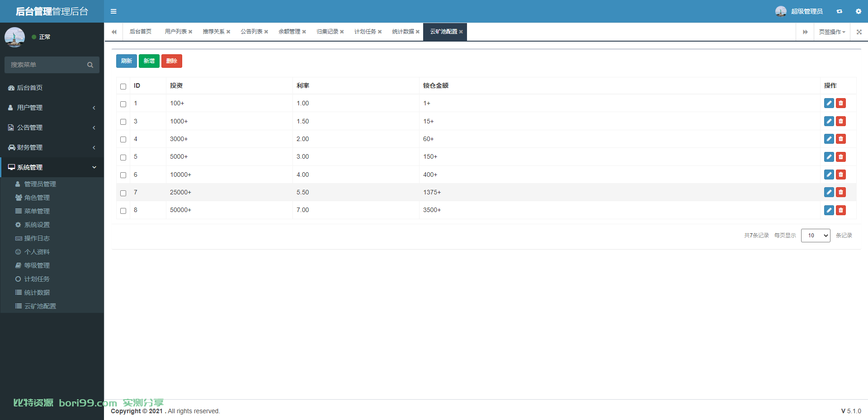Delete row with investment 1000+
The height and width of the screenshot is (420, 868).
coord(840,121)
